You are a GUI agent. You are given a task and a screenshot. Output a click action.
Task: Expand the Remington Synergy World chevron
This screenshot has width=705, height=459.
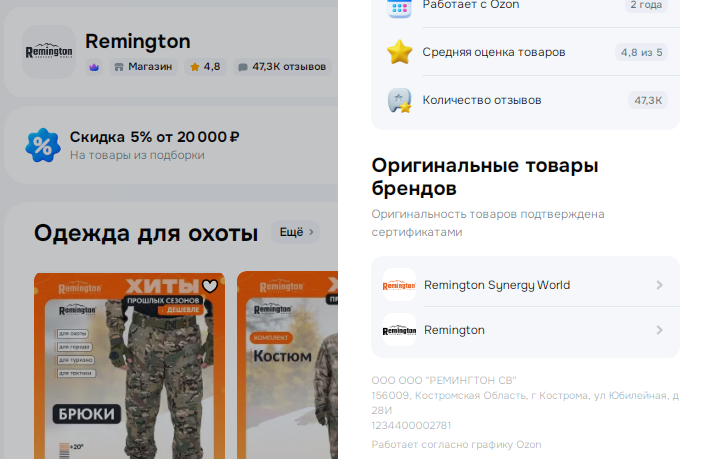(x=659, y=285)
